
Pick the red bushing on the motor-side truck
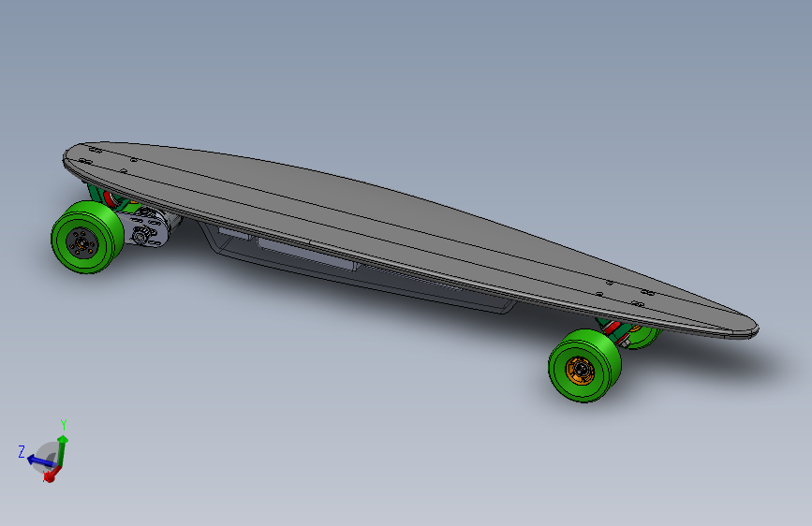tap(110, 198)
